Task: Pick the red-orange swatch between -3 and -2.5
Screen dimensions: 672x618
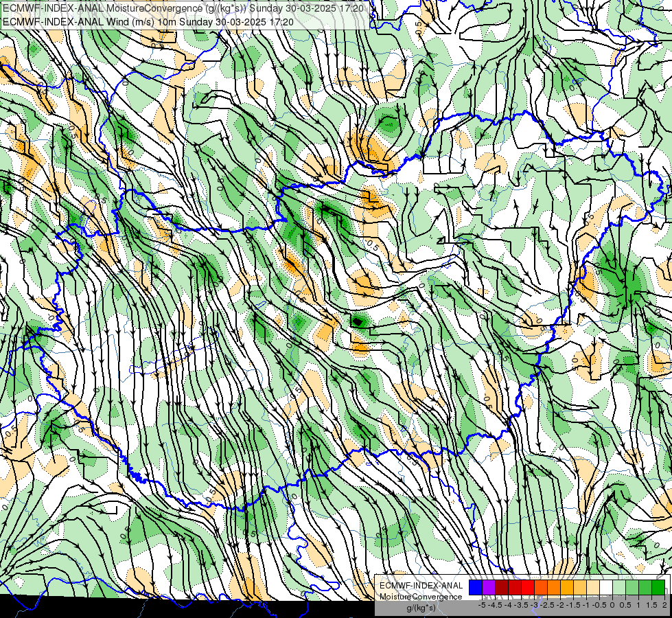Action: [x=541, y=588]
